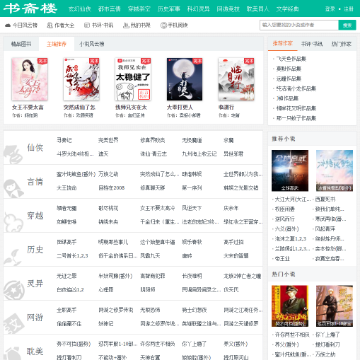Screen dimensions: 360x360
Task: Click the 作者大全 people icon
Action: point(50,25)
